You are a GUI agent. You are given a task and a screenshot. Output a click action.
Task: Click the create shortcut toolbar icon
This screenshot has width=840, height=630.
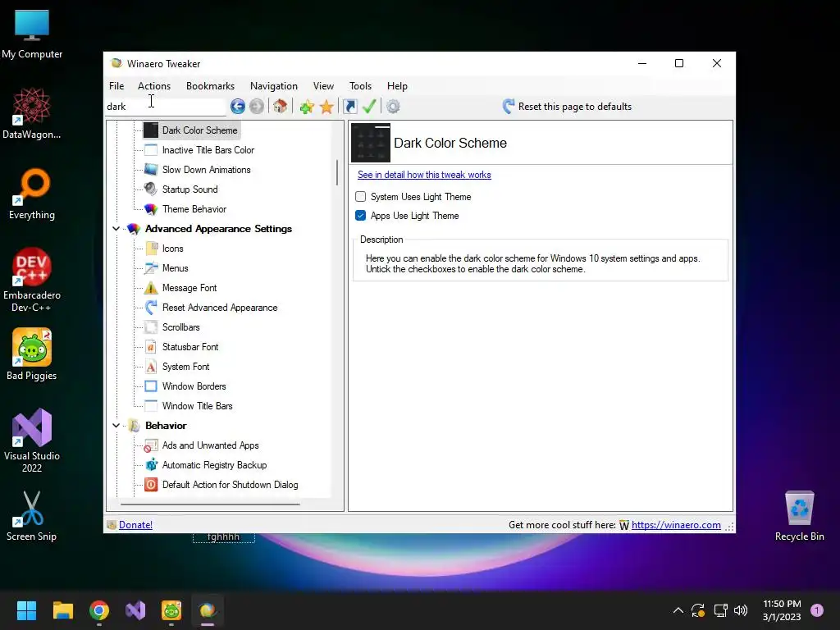tap(349, 107)
